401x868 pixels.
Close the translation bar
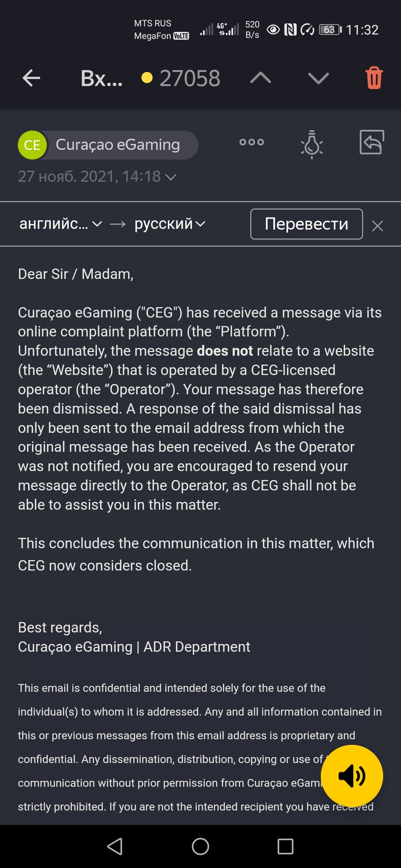[x=378, y=226]
